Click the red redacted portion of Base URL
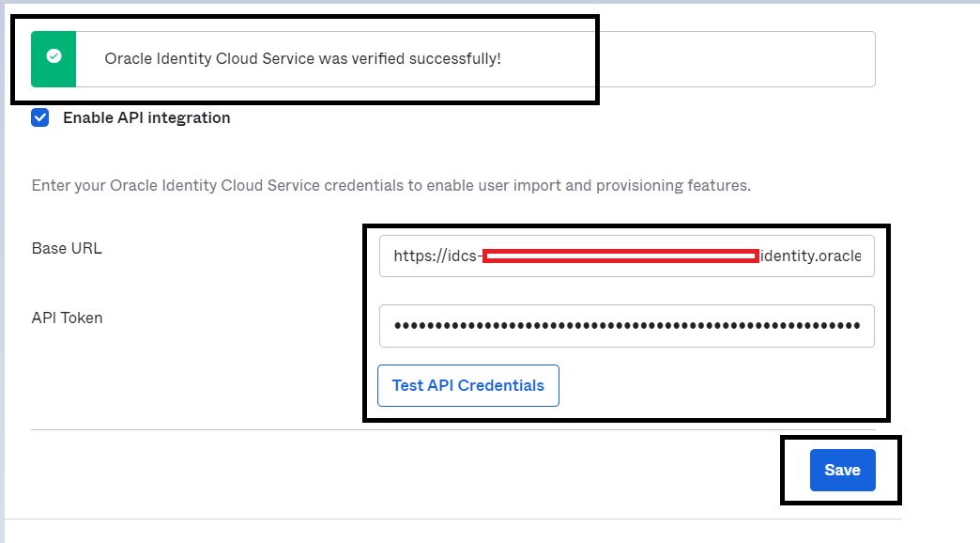Viewport: 980px width, 543px height. [x=620, y=256]
